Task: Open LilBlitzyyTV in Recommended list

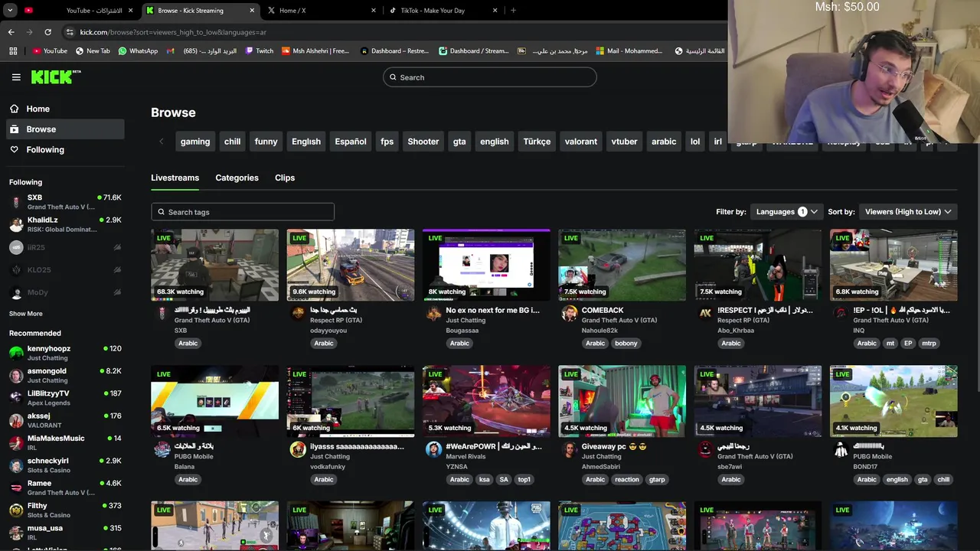Action: pyautogui.click(x=65, y=398)
